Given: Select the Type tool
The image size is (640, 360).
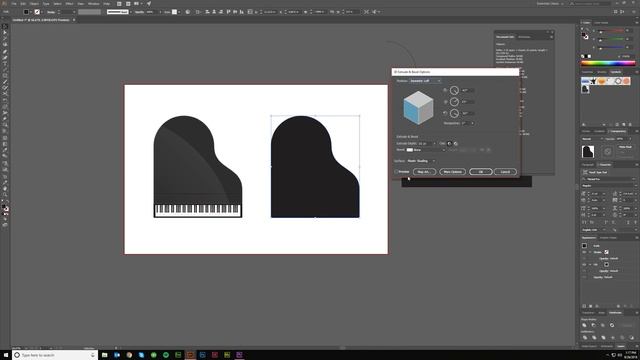Looking at the screenshot, I should pos(5,64).
